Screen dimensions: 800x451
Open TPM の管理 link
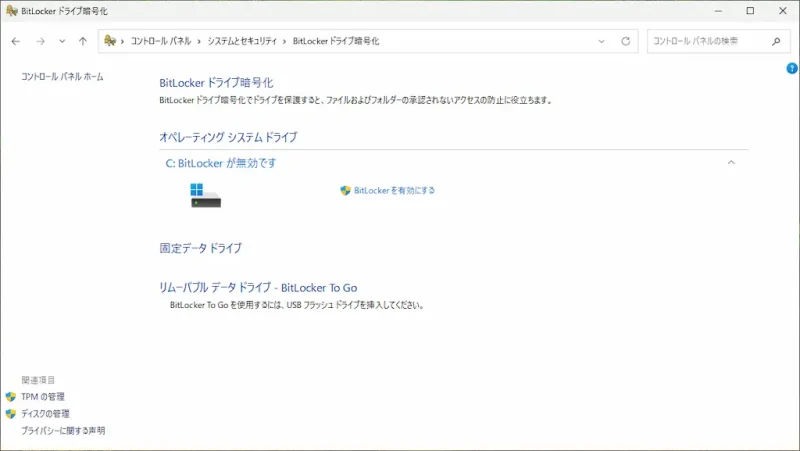click(43, 397)
